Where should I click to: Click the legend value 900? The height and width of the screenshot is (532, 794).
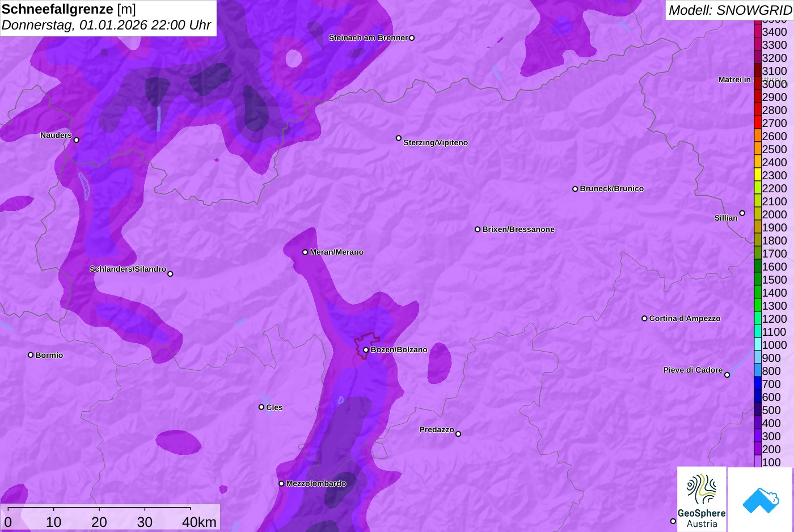771,358
